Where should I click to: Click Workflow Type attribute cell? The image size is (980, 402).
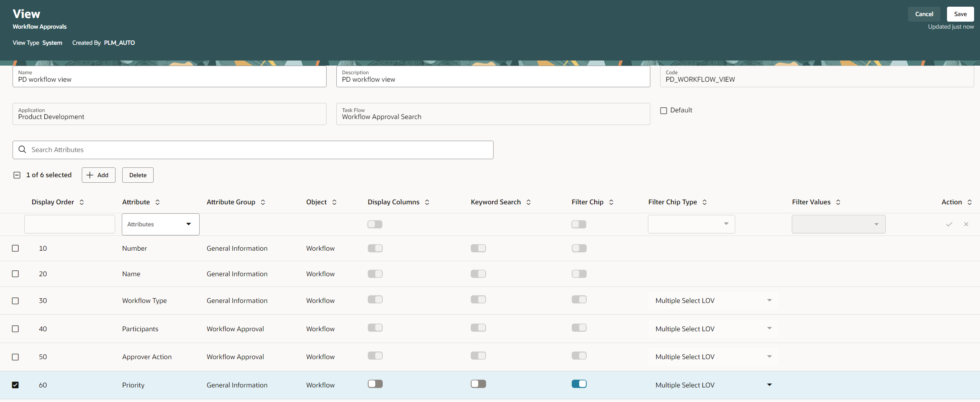click(x=145, y=301)
